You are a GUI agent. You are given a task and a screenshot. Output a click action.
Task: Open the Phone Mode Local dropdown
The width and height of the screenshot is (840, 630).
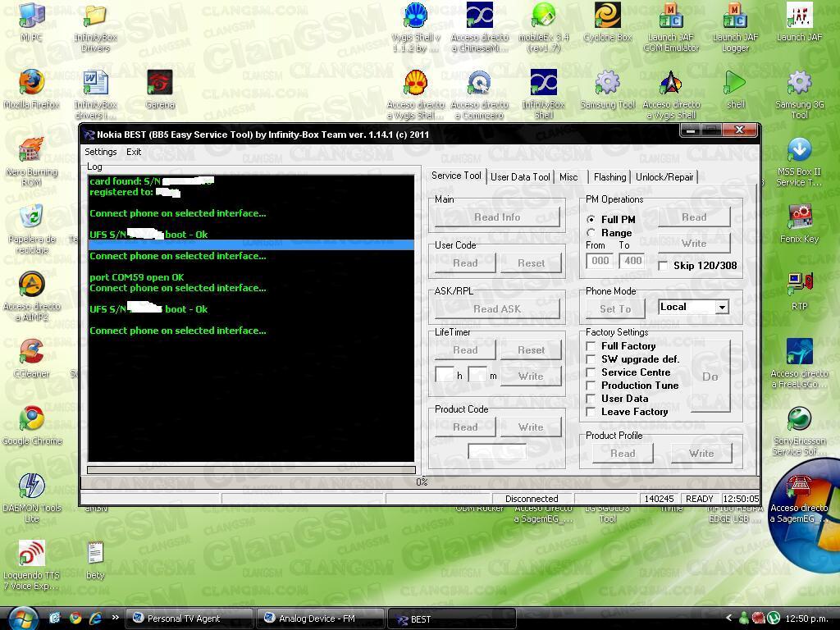coord(722,307)
